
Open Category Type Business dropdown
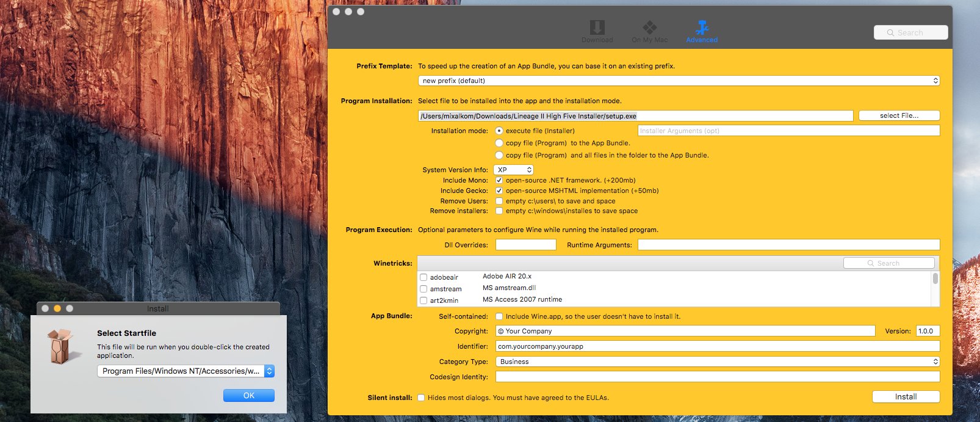[x=717, y=362]
